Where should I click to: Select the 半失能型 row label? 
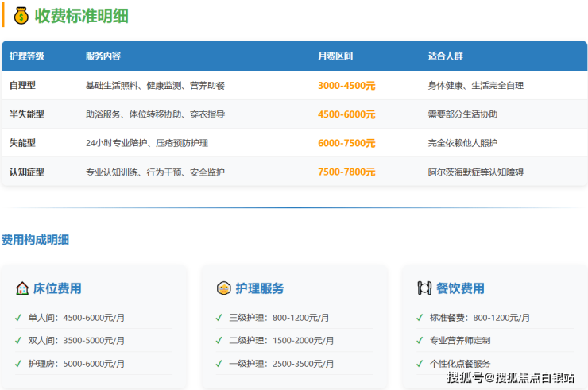pos(27,114)
